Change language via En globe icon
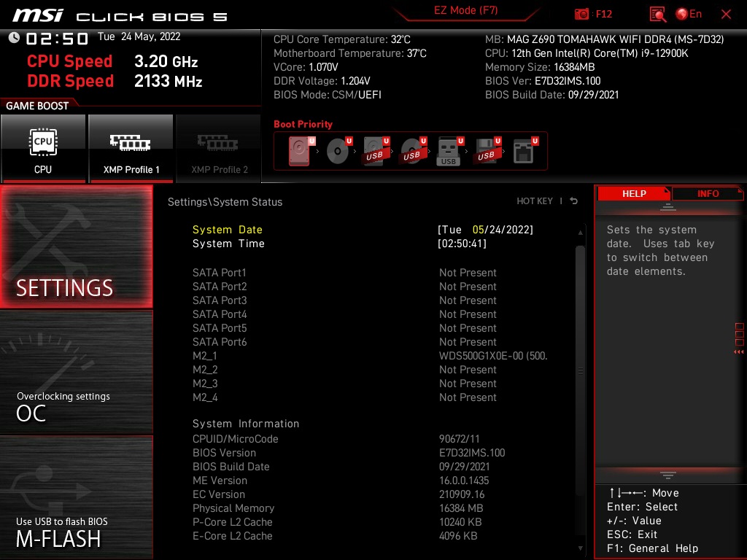The height and width of the screenshot is (560, 747). [x=689, y=14]
